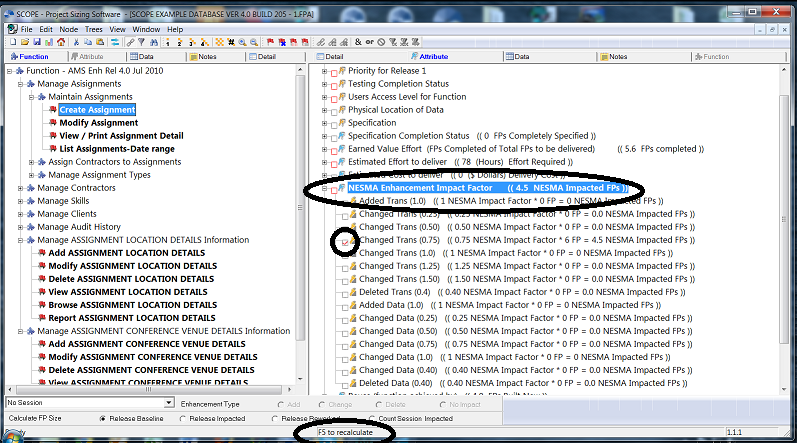
Task: Switch to the Notes tab in left pane
Action: click(x=207, y=57)
